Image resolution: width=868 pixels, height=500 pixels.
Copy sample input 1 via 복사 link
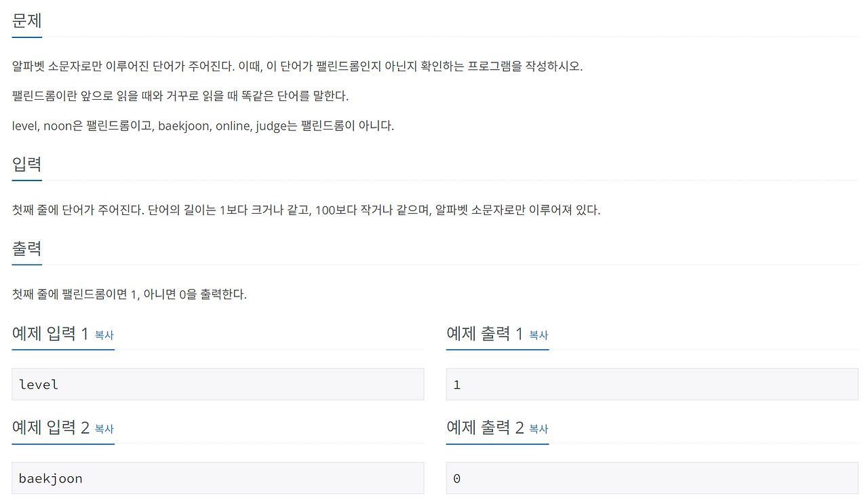(104, 335)
